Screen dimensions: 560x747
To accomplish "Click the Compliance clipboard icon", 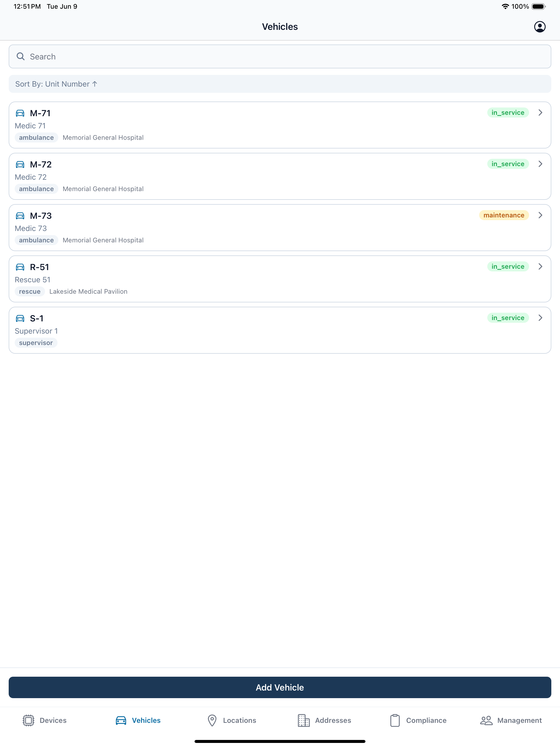I will (395, 720).
